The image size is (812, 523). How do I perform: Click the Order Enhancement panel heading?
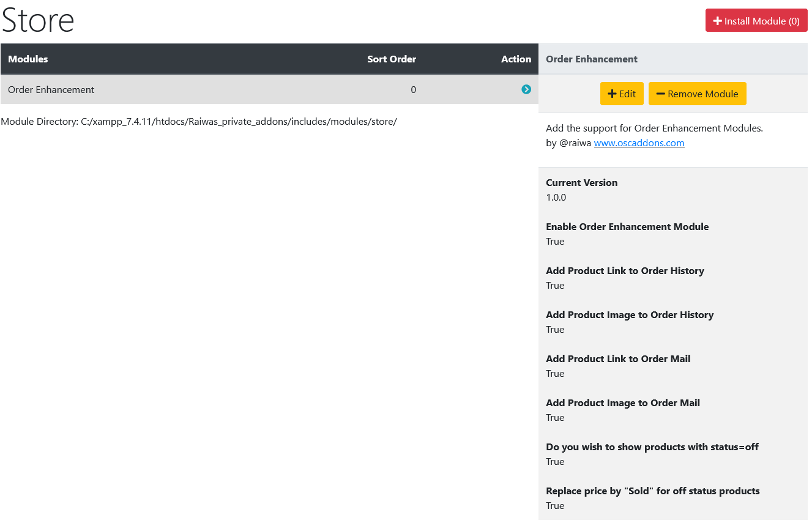click(592, 59)
